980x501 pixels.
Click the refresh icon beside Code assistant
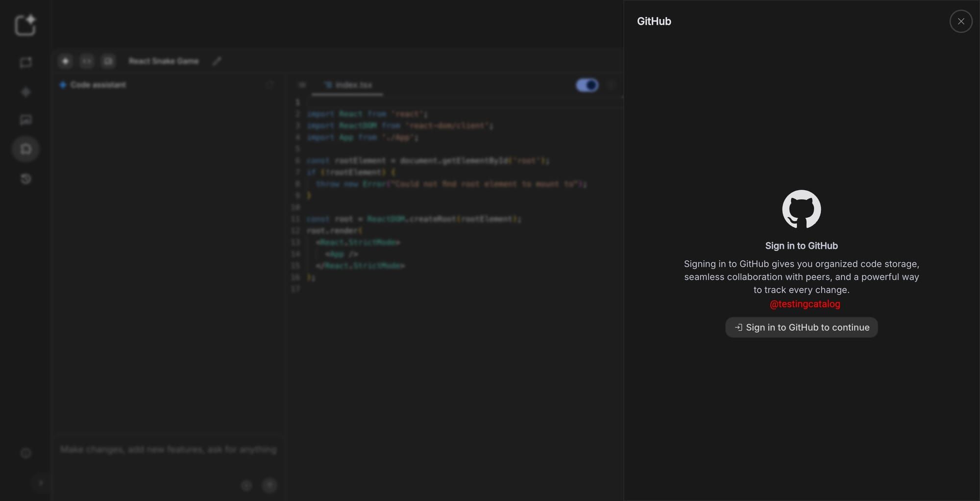271,84
